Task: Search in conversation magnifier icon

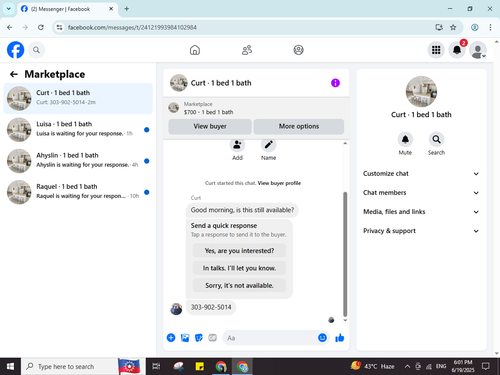Action: [436, 139]
